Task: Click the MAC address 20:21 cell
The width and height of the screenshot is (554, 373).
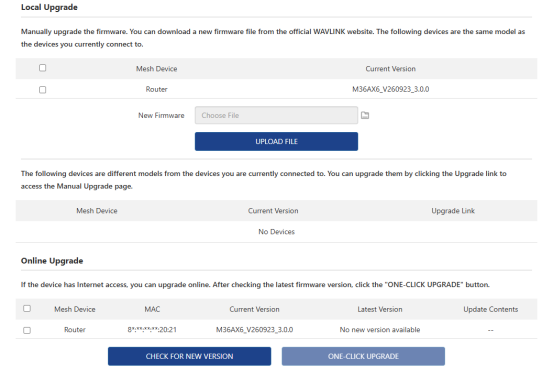Action: point(152,330)
